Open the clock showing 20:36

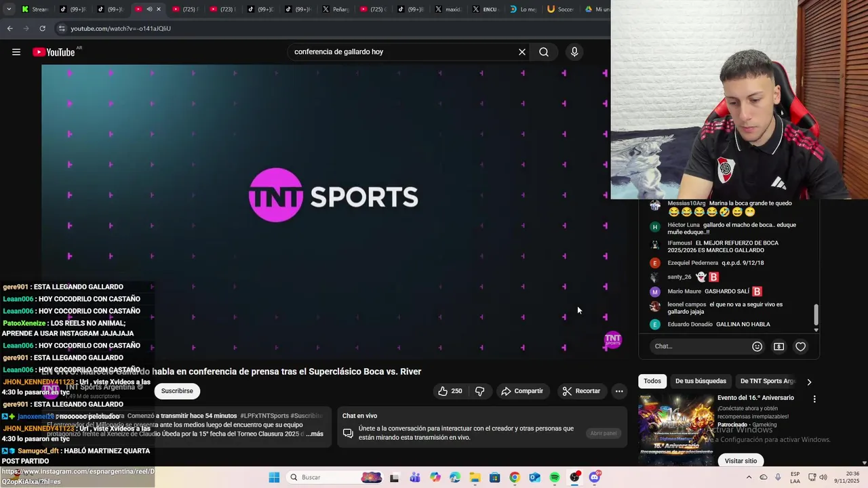(848, 477)
